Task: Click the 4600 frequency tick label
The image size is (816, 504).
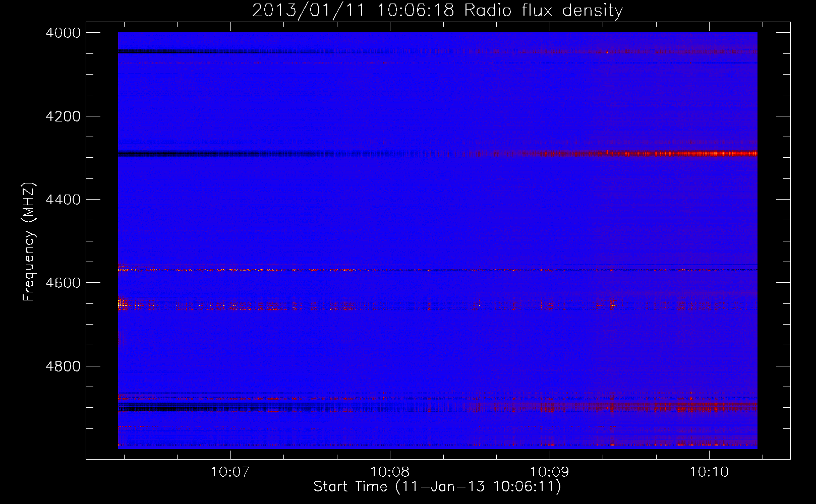Action: click(63, 283)
